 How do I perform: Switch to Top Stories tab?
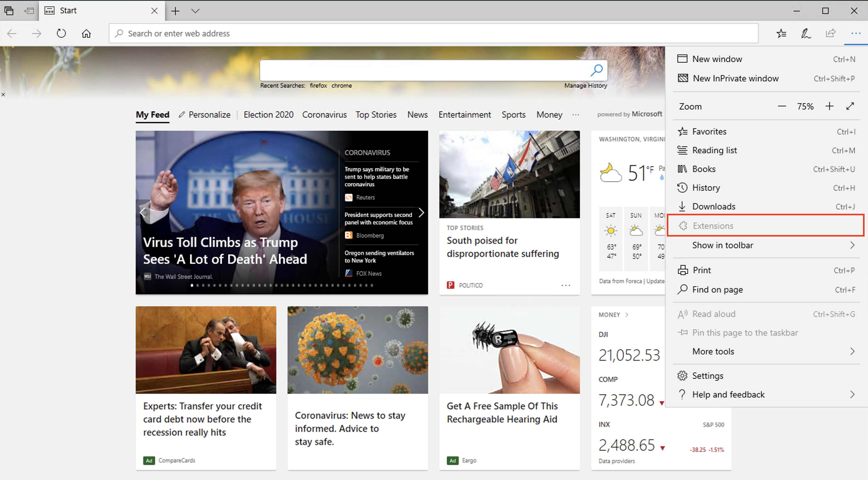point(376,115)
